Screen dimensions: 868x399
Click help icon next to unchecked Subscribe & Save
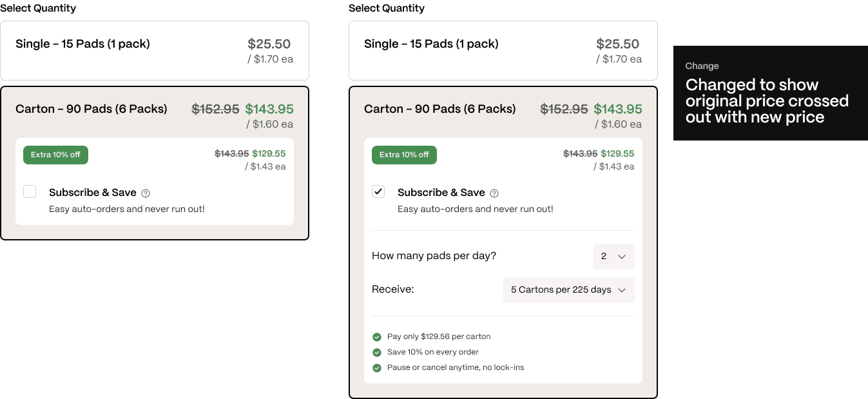146,193
